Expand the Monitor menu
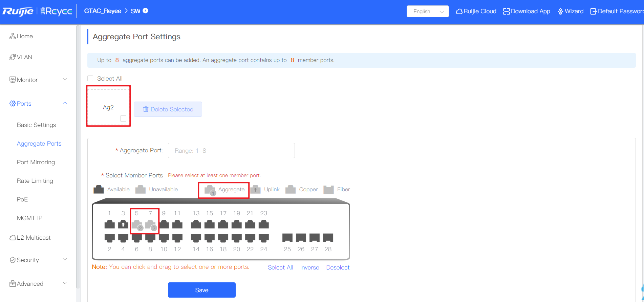Screen dimensions: 644x302 click(38, 80)
